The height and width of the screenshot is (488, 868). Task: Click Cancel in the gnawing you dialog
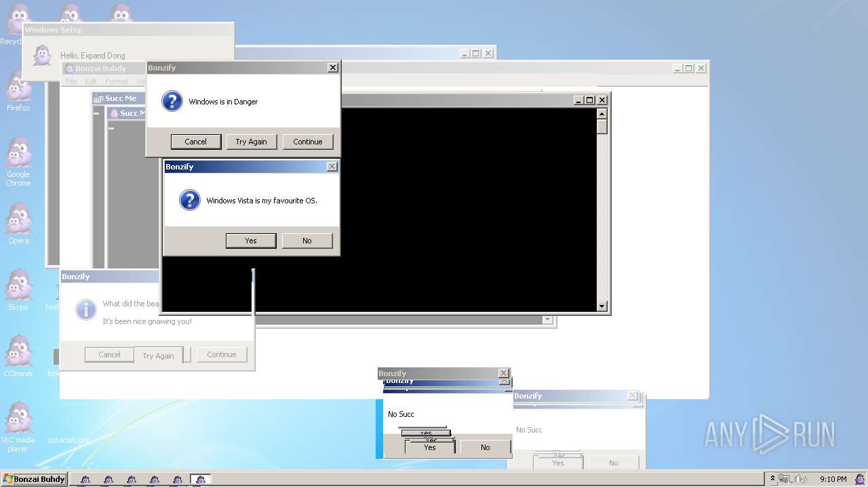point(109,354)
